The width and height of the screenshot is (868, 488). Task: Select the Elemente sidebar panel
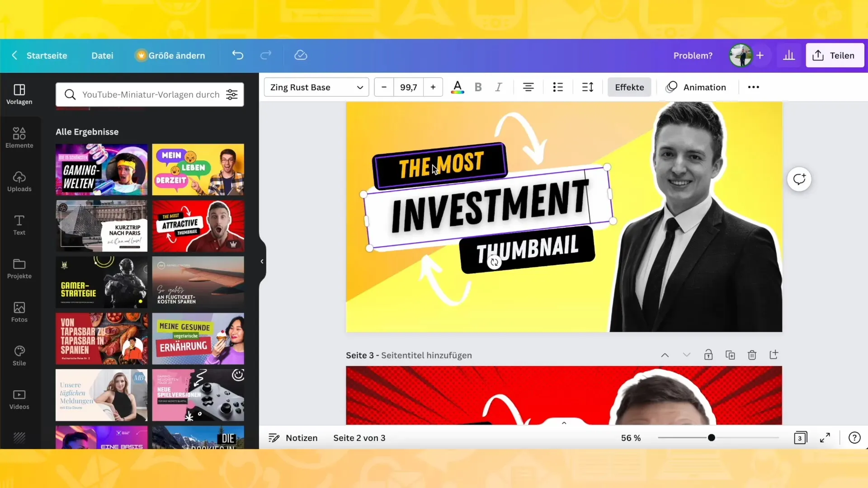19,137
